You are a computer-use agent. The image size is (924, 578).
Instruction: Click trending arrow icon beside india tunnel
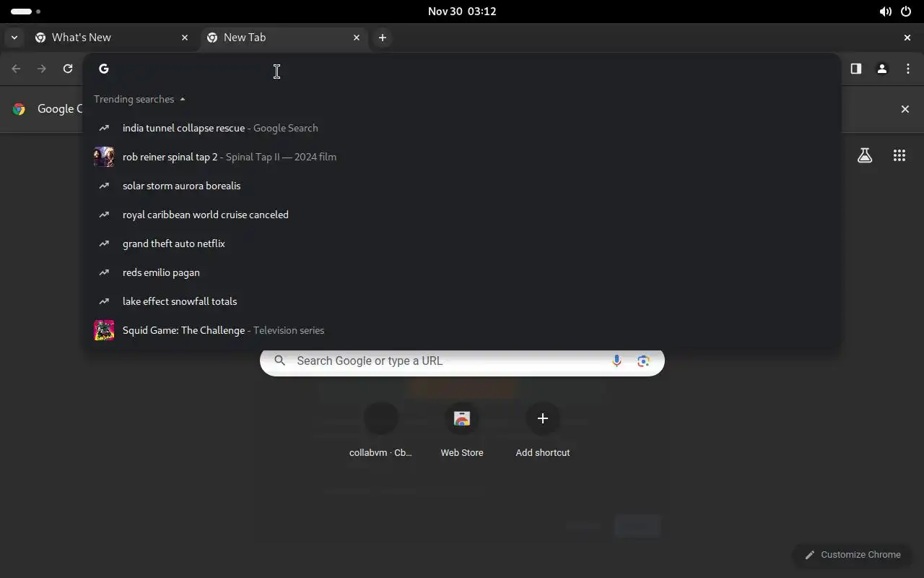click(104, 128)
